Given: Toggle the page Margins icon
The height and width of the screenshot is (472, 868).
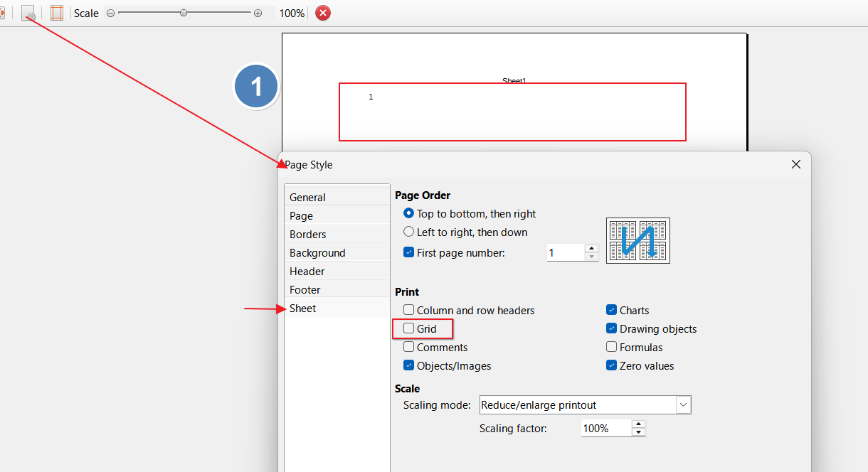Looking at the screenshot, I should [x=57, y=13].
